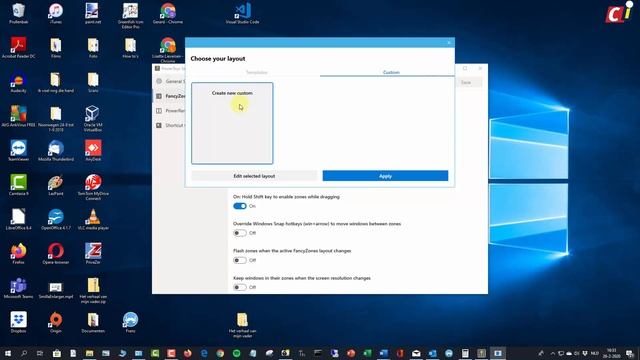
Task: Select the Gerard - Chrome shortcut icon
Action: pos(168,13)
